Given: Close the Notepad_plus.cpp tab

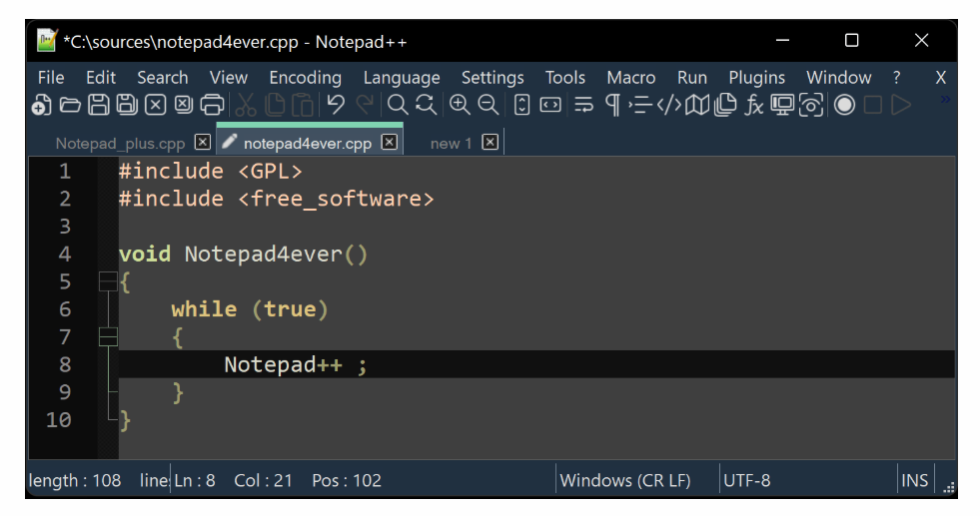Looking at the screenshot, I should click(203, 142).
